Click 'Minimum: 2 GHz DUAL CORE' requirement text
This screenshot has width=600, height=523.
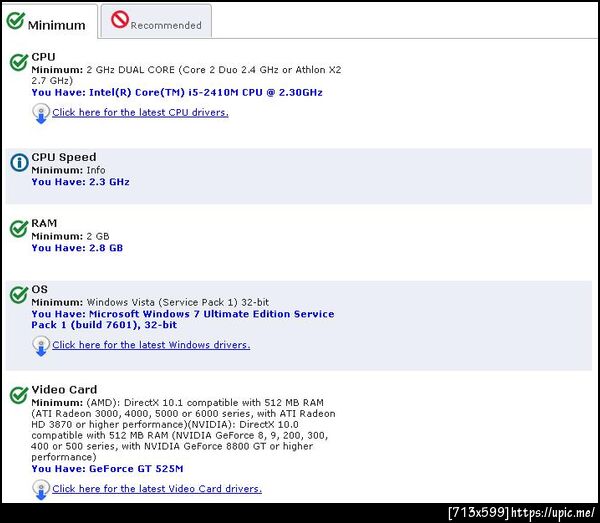click(x=186, y=75)
